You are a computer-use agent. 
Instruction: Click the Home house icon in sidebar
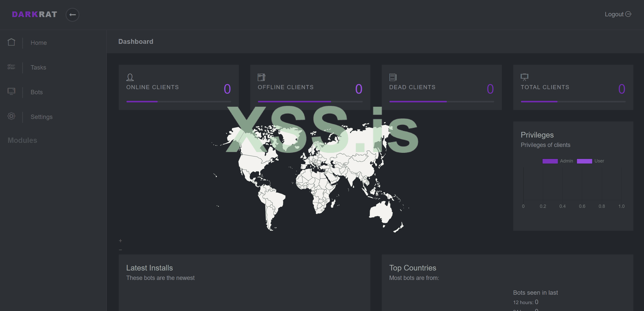11,42
